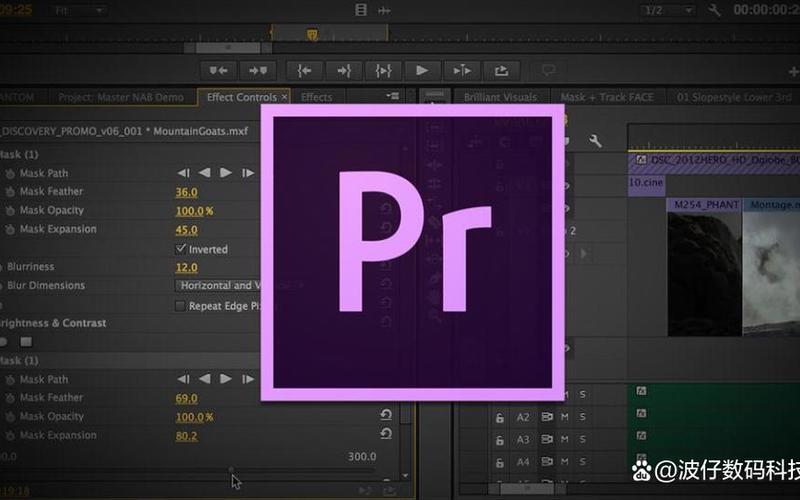Toggle track lock on A2
Image resolution: width=800 pixels, height=500 pixels.
[499, 418]
